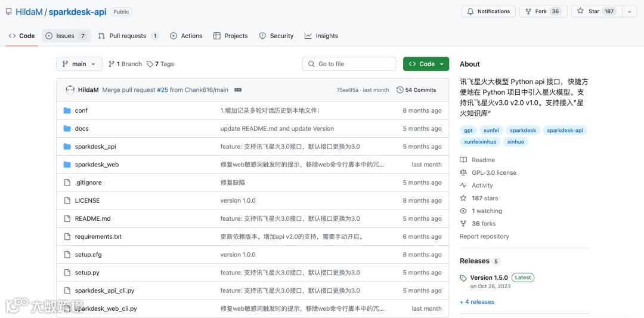View the Insights tab

point(321,36)
